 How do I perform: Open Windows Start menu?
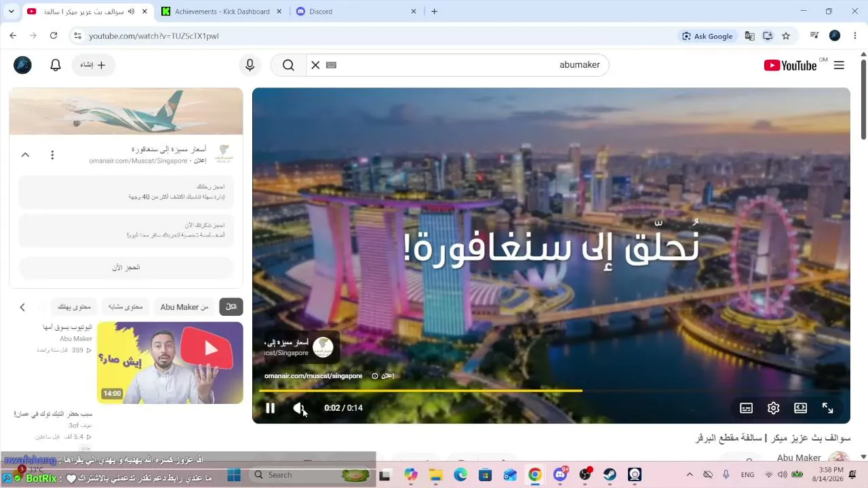[234, 475]
